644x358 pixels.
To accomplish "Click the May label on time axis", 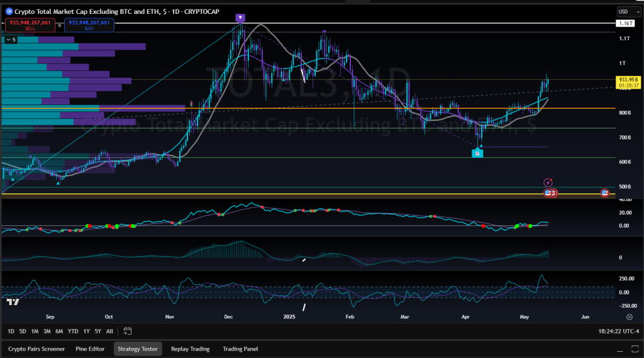I will pos(524,317).
